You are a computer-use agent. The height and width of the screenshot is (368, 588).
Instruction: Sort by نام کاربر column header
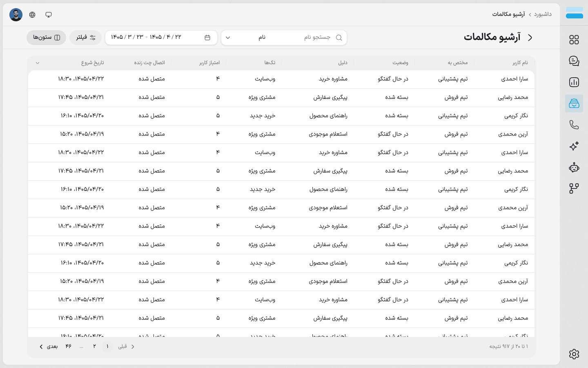tap(520, 63)
